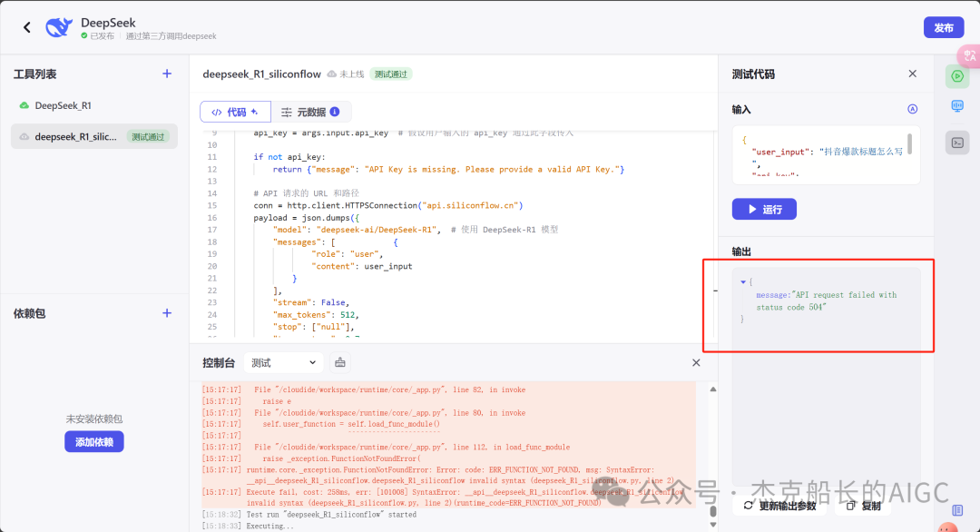
Task: Click the sliders icon on 元数据 tab
Action: coord(286,112)
